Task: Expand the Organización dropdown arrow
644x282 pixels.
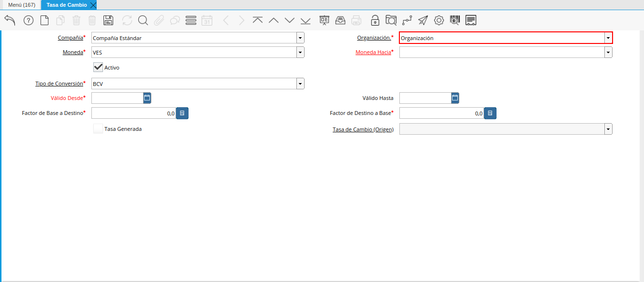Action: pos(608,38)
